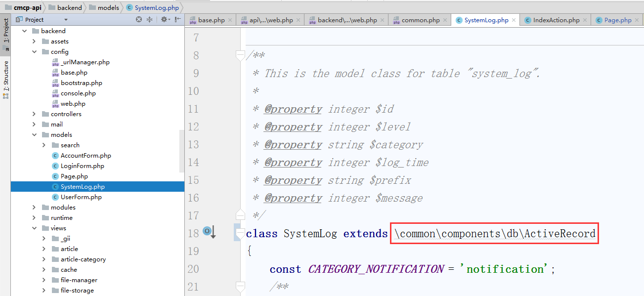Hide the Project panel with the hide icon
The width and height of the screenshot is (644, 296).
pos(177,20)
